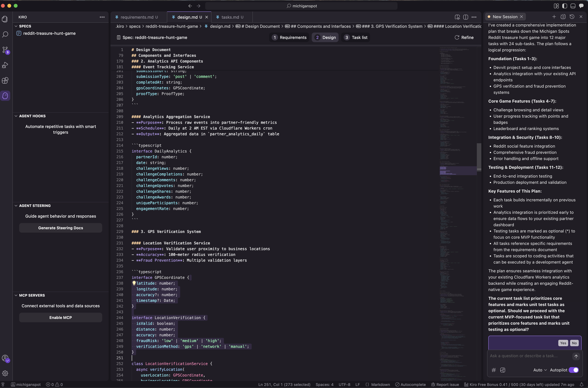Open the Search view in activity bar
This screenshot has height=388, width=588.
pyautogui.click(x=5, y=34)
